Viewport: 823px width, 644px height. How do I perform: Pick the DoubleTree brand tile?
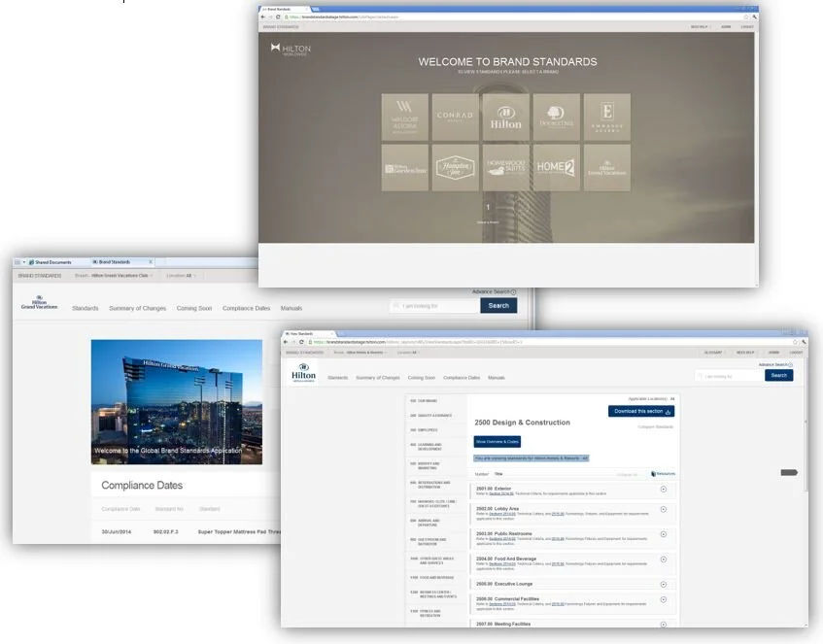[x=557, y=117]
